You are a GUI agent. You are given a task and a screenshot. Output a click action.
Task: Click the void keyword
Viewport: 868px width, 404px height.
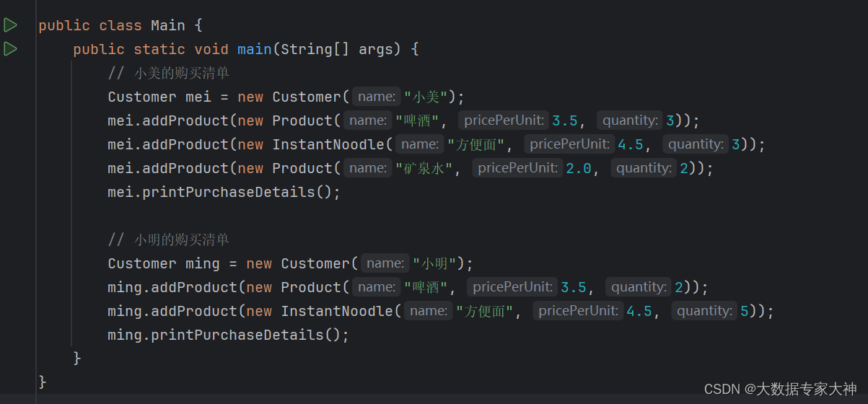click(x=211, y=49)
